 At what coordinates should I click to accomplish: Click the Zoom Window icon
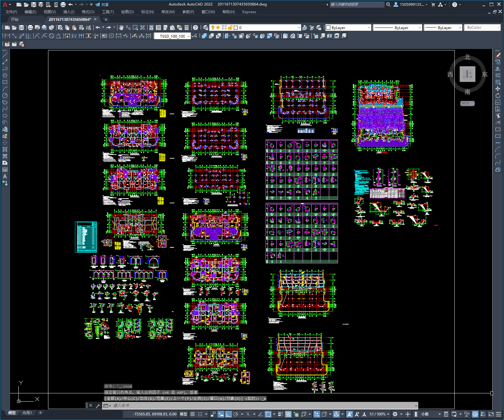click(135, 28)
